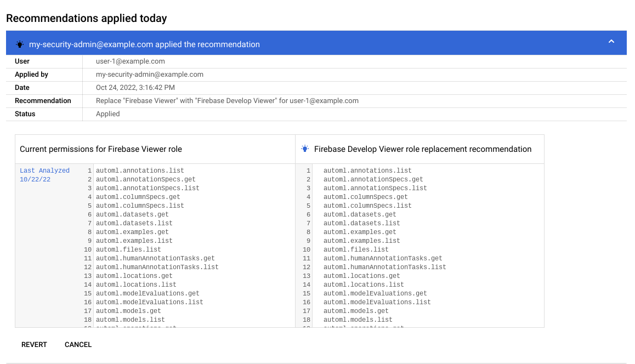
Task: Select the date Oct 24, 2022
Action: pyautogui.click(x=135, y=88)
